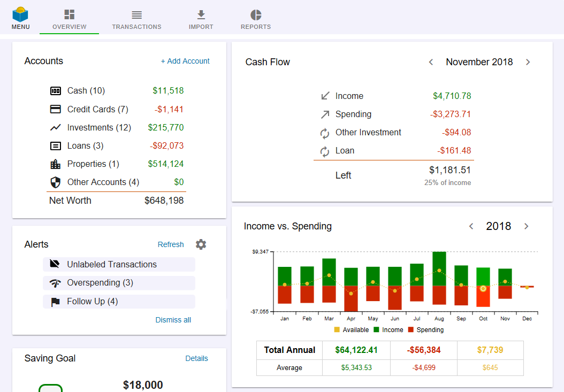Click the Credit Cards icon

point(56,109)
